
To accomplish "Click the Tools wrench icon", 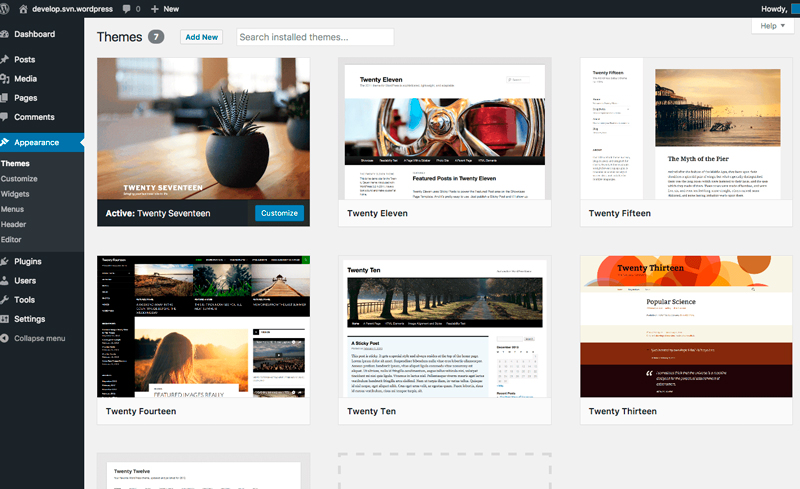I will [6, 300].
